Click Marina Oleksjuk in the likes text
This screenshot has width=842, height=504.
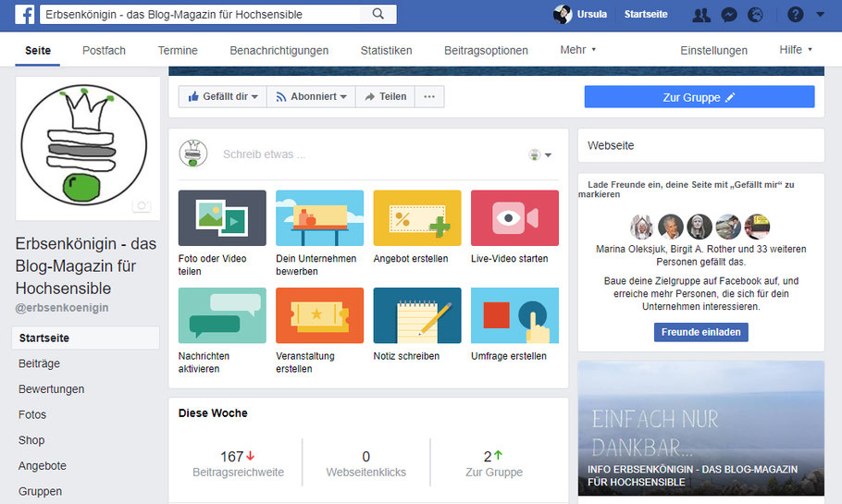tap(630, 249)
